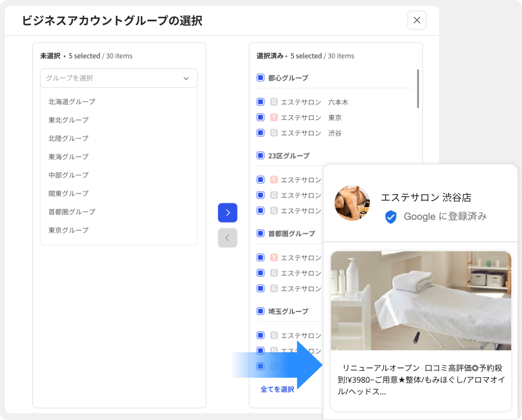Select 北海道グループ from the unselected list
The image size is (522, 420).
point(73,102)
